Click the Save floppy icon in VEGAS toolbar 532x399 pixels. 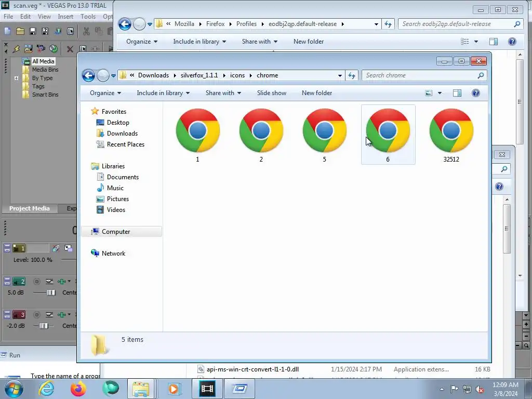(33, 31)
